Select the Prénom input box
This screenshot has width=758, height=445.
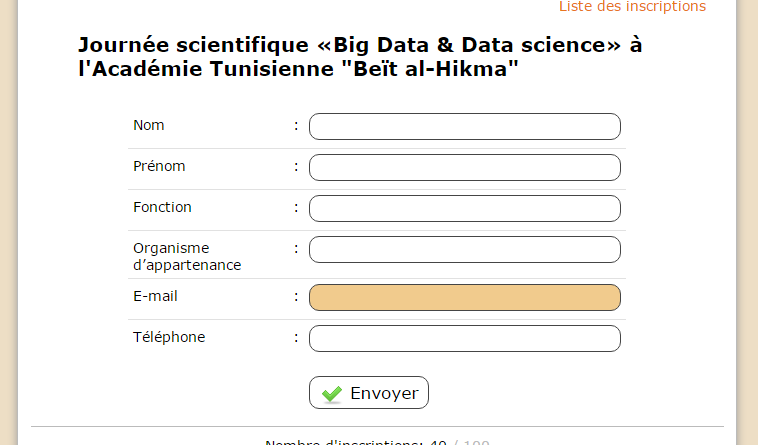[465, 168]
